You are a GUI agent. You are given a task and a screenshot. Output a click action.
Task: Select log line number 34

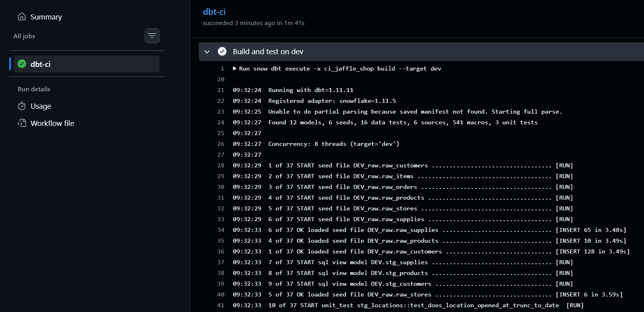221,230
